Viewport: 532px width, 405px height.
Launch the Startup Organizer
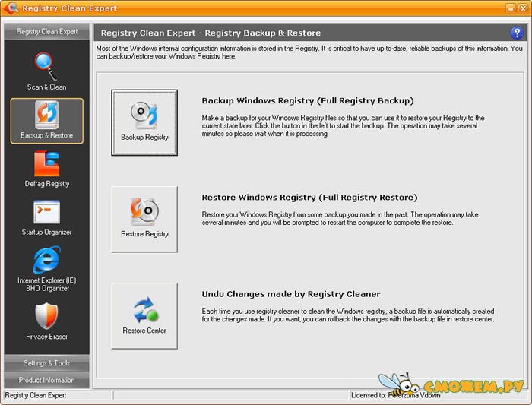[x=47, y=218]
